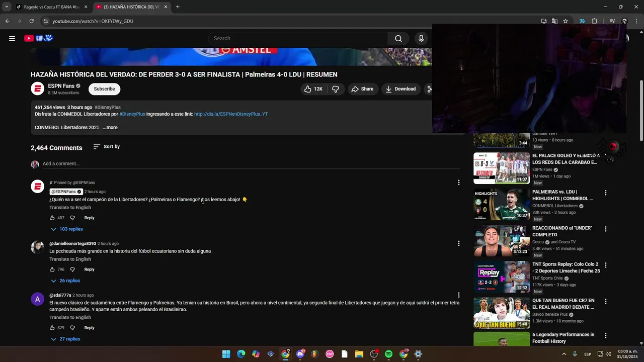
Task: Open more options for TNT Sports Replay video
Action: click(605, 265)
